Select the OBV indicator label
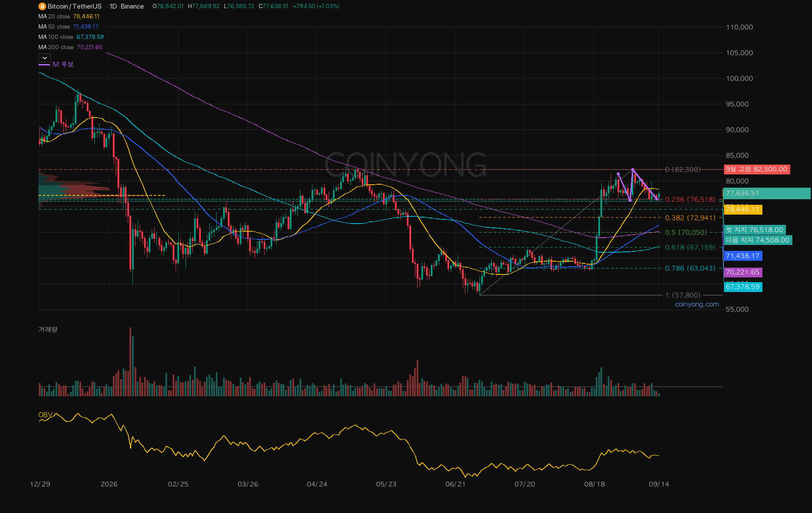Image resolution: width=812 pixels, height=513 pixels. pos(45,415)
